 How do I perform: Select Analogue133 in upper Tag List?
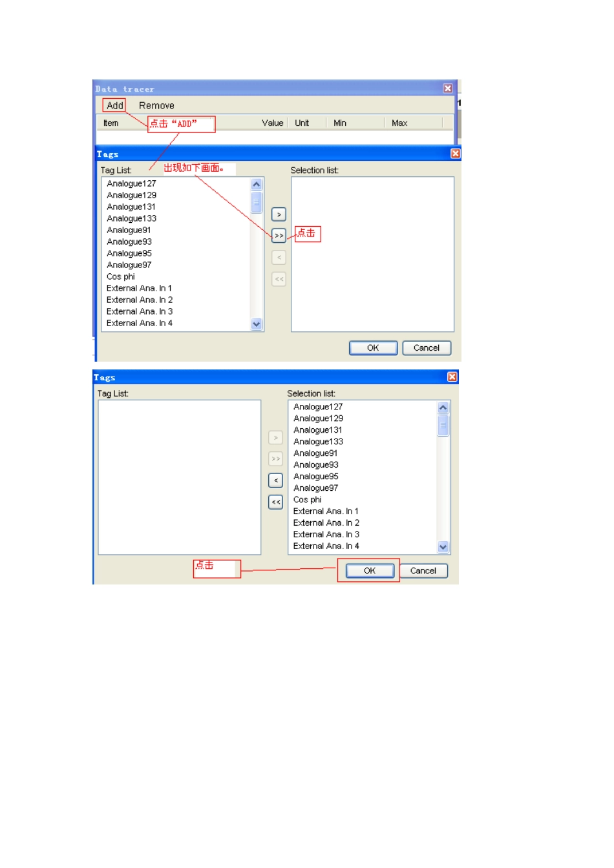[x=131, y=218]
